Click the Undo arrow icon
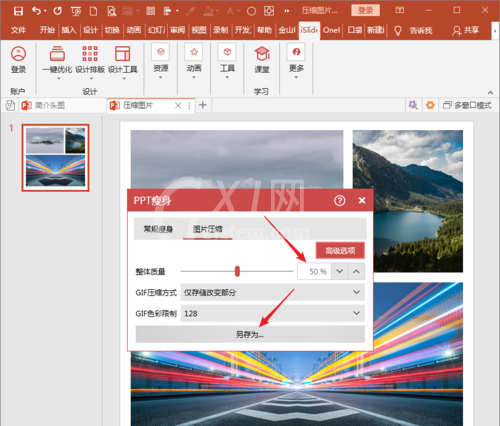The height and width of the screenshot is (426, 500). (x=36, y=11)
